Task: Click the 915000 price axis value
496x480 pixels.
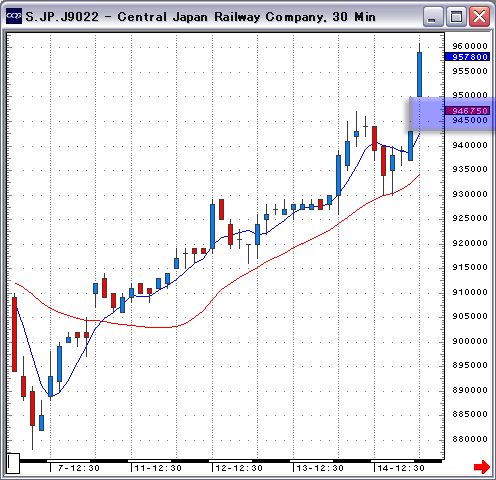Action: [470, 267]
